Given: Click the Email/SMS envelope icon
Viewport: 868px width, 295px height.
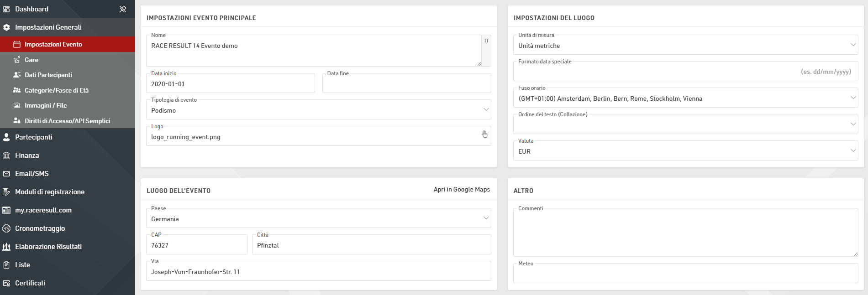Looking at the screenshot, I should [x=6, y=174].
